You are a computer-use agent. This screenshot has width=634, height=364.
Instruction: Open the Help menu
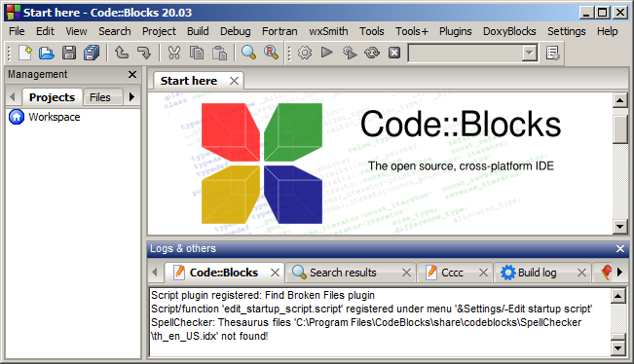(x=608, y=31)
